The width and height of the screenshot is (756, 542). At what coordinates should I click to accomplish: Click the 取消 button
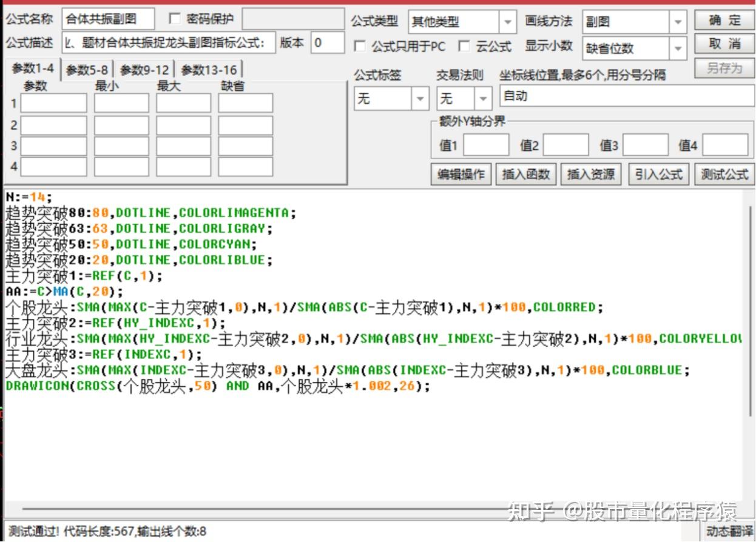[724, 44]
